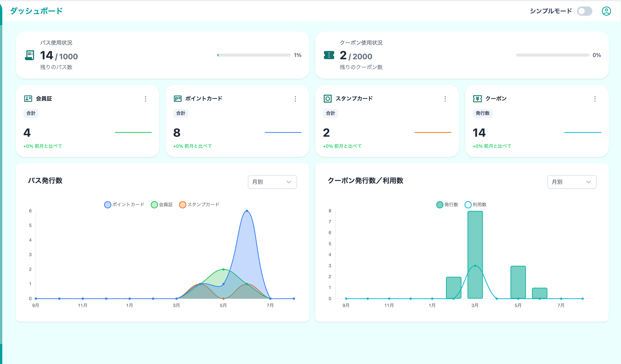Screen dimensions: 621x364
Task: Click the クーポン yen ticket icon
Action: (477, 98)
